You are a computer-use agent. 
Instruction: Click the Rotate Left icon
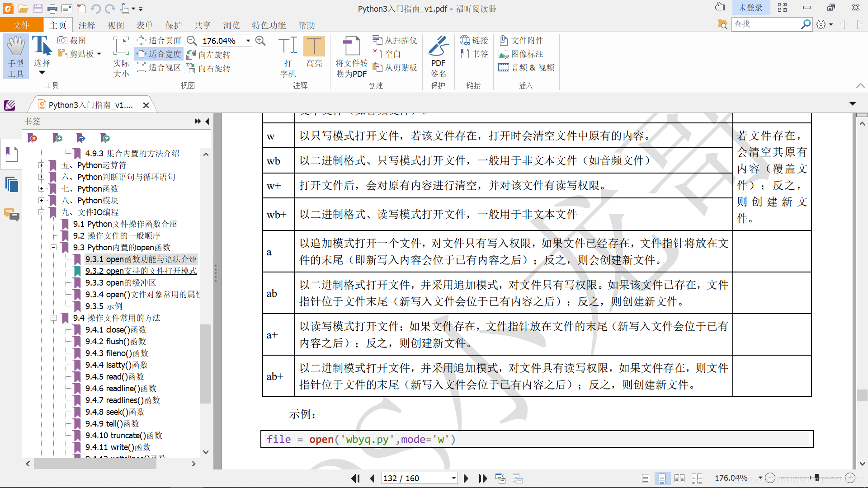point(208,55)
